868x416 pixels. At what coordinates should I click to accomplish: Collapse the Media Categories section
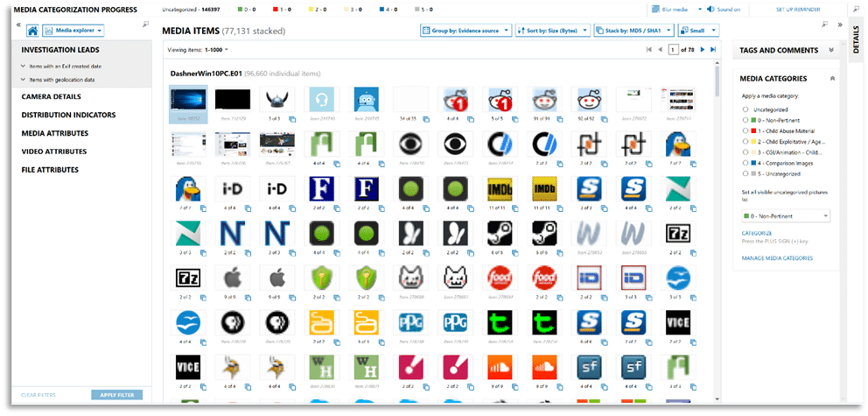coord(832,79)
